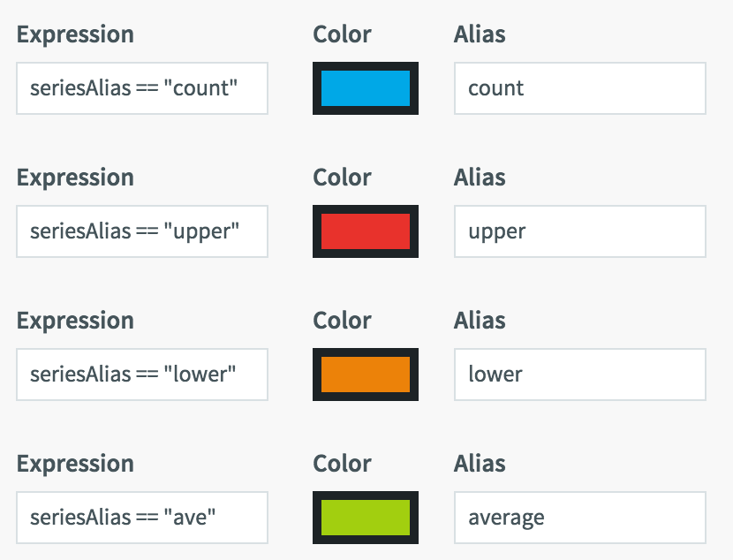733x560 pixels.
Task: Change the orange color for the lower series
Action: coord(365,375)
